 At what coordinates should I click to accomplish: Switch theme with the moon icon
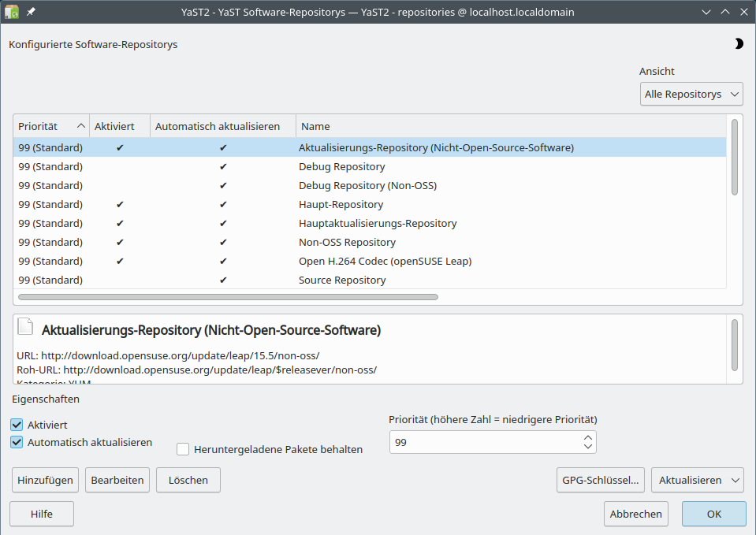point(739,44)
